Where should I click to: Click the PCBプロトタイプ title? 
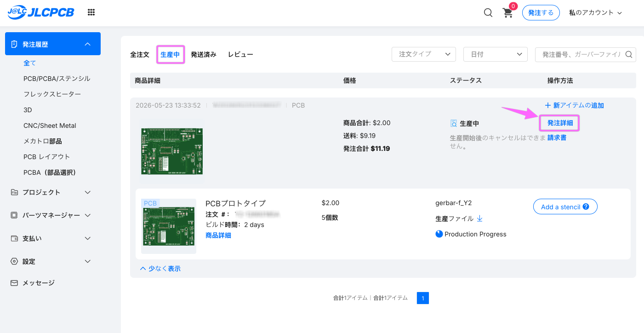pyautogui.click(x=235, y=203)
